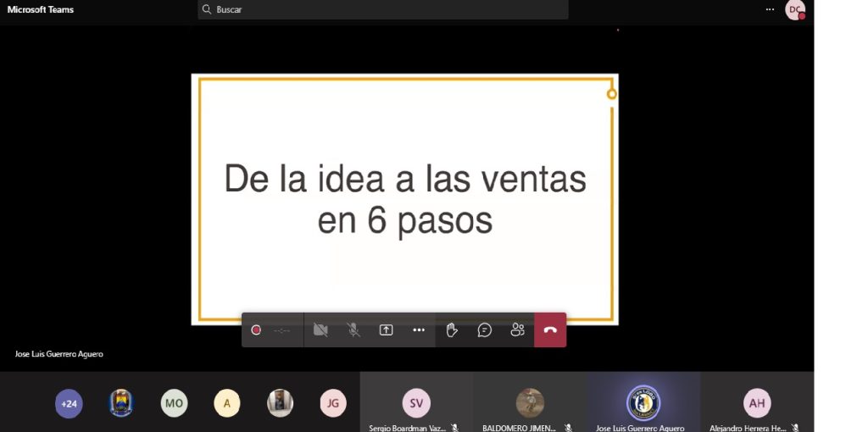Select Alejandro Herrera's AH participant tile
868x432 pixels.
point(757,403)
